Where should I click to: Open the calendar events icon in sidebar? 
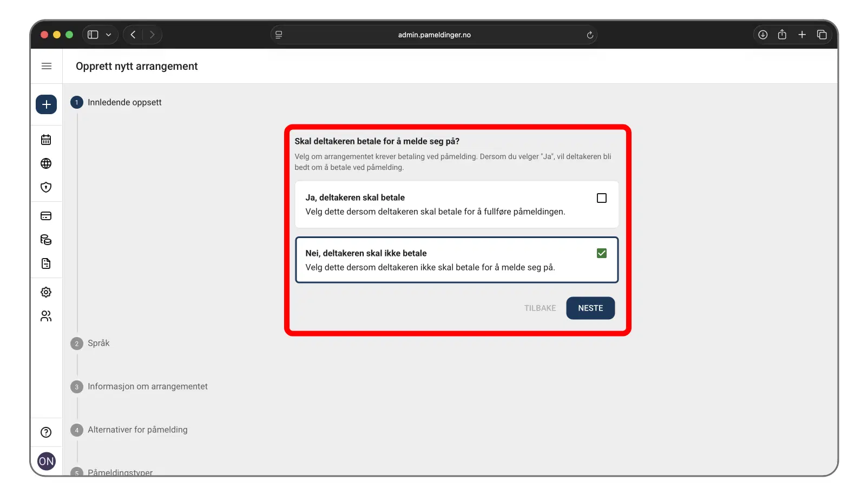pos(46,139)
